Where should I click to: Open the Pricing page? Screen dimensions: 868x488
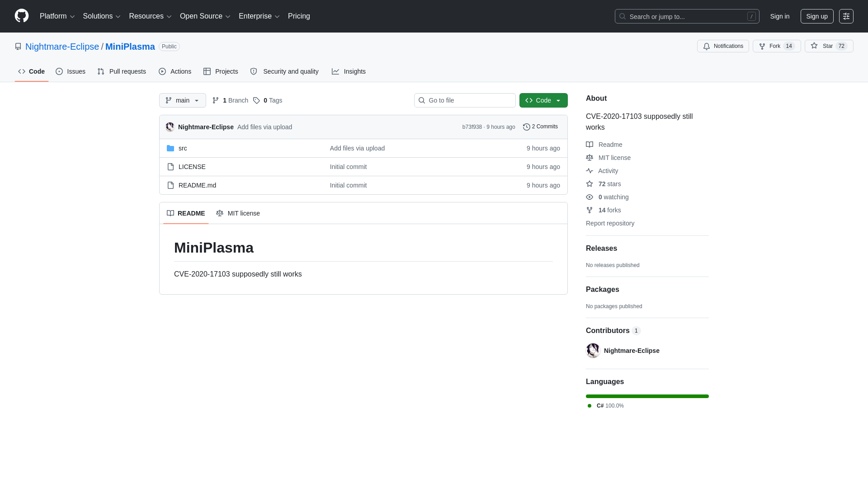tap(299, 16)
